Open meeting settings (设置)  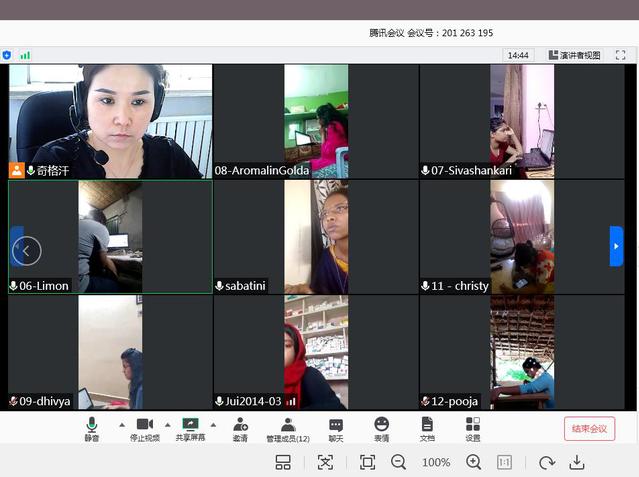[x=473, y=428]
